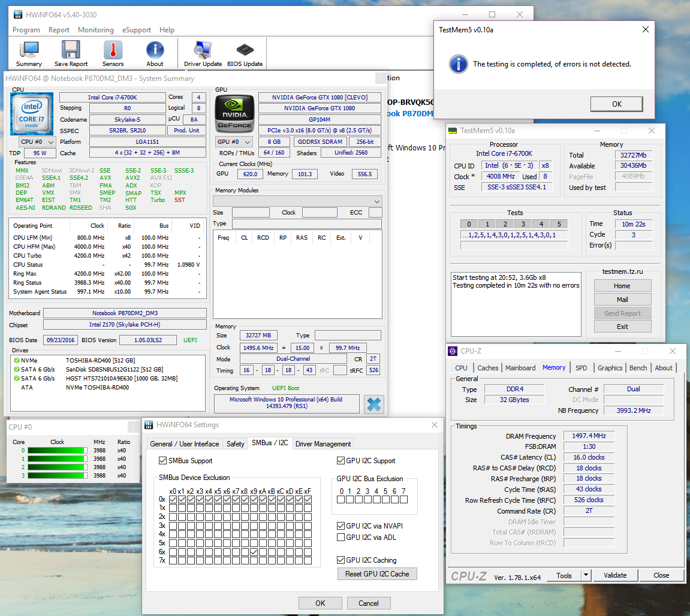690x616 pixels.
Task: Check GPU I2C Bus Exclusion box 0
Action: pos(341,499)
